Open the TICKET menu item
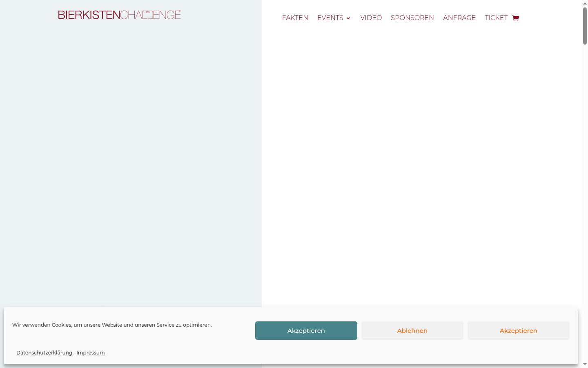The height and width of the screenshot is (368, 588). pos(496,18)
